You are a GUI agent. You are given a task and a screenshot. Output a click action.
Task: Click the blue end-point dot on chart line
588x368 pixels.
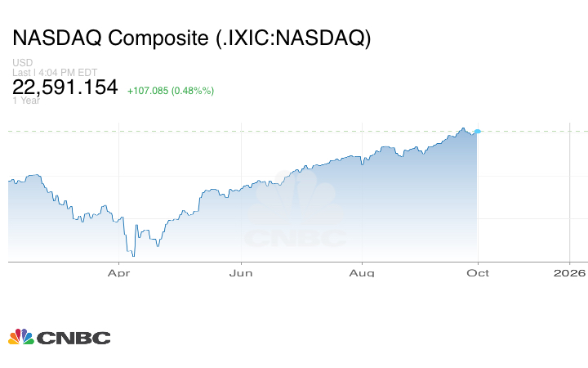478,131
